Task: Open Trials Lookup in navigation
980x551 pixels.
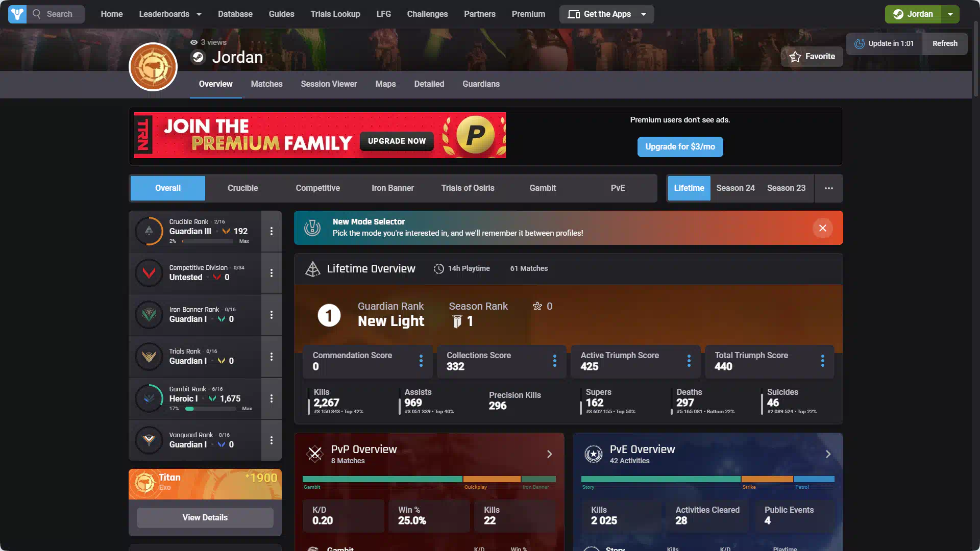Action: tap(335, 14)
